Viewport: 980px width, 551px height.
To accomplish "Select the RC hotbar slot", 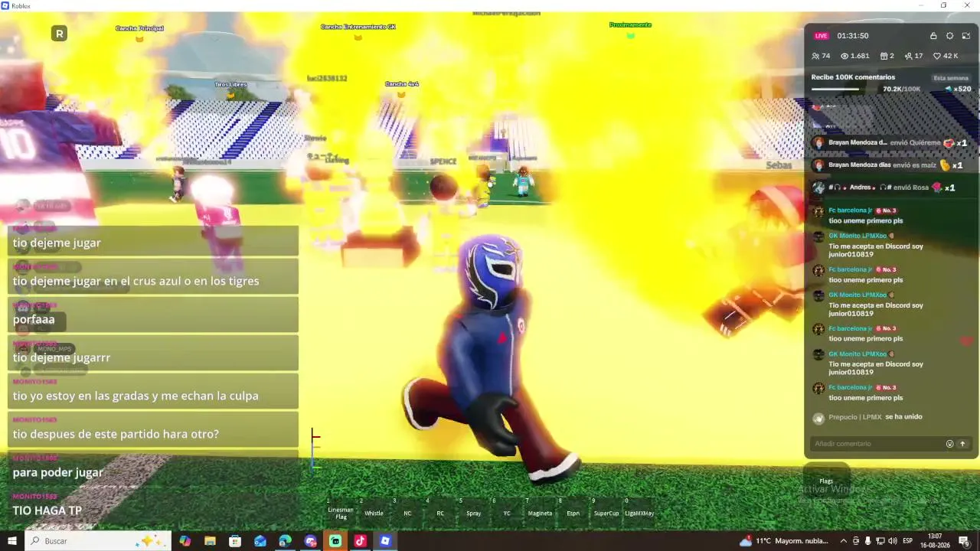I will pos(440,511).
